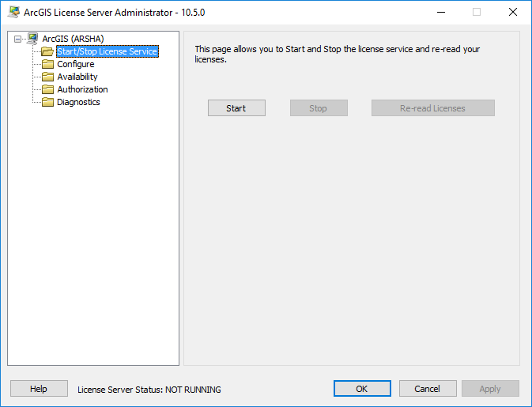Click the Configure folder icon
Image resolution: width=532 pixels, height=407 pixels.
pyautogui.click(x=47, y=64)
